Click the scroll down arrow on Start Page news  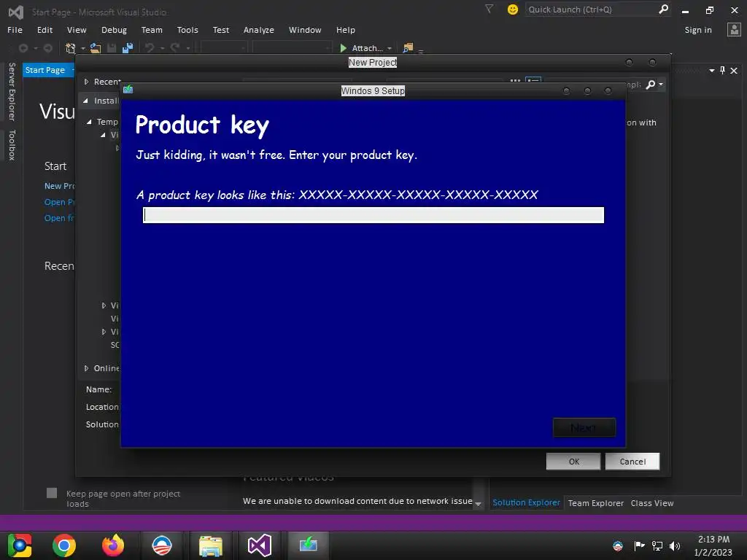[478, 504]
